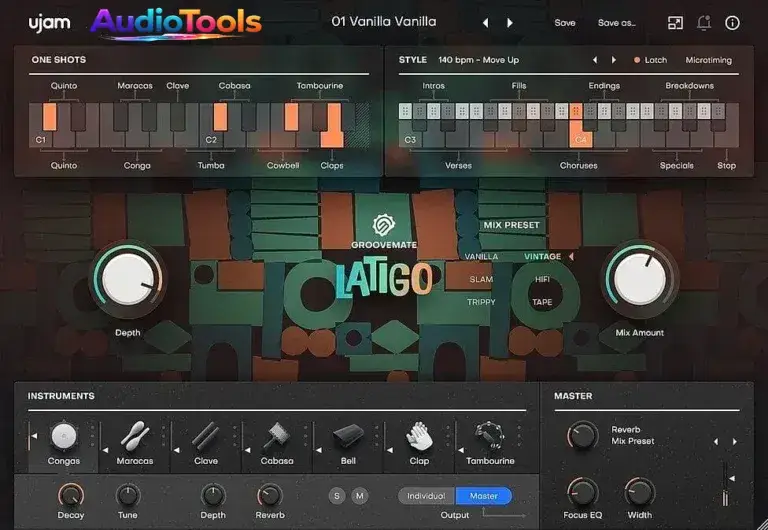The image size is (768, 530).
Task: Expand the Clave arrow triangle
Action: coord(176,449)
